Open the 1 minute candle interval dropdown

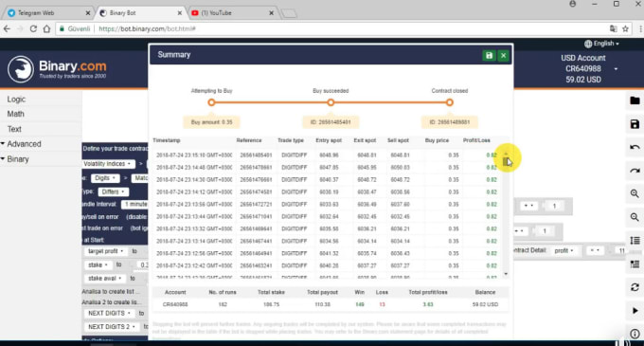[x=135, y=204]
